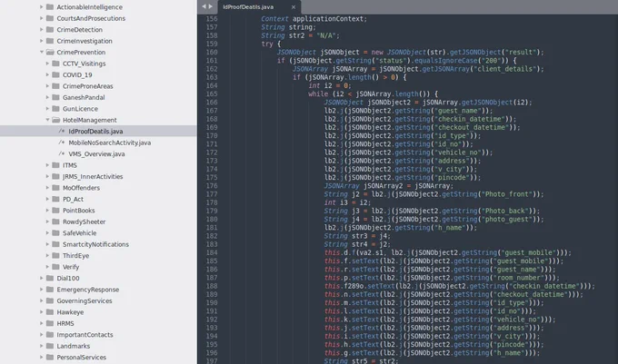Click the MoOffenders folder icon

point(55,188)
